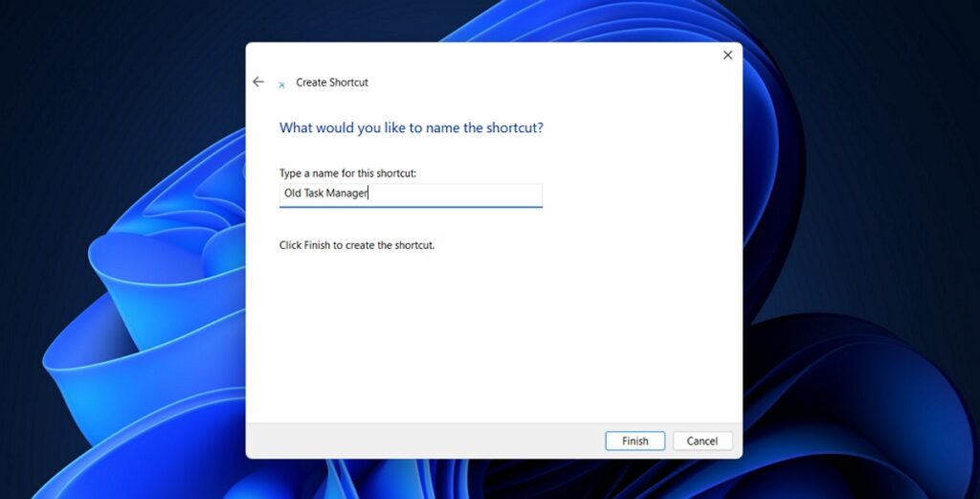Click the 'Type a name for this shortcut:' label
This screenshot has height=499, width=980.
click(x=347, y=173)
